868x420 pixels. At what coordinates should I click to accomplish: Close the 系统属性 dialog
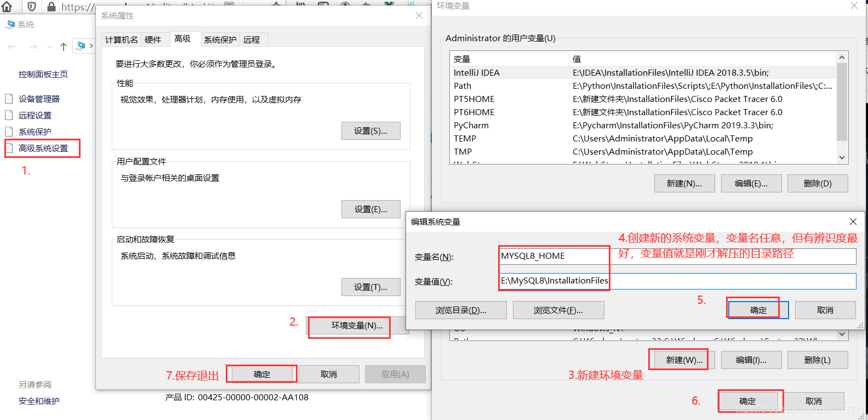pyautogui.click(x=419, y=15)
